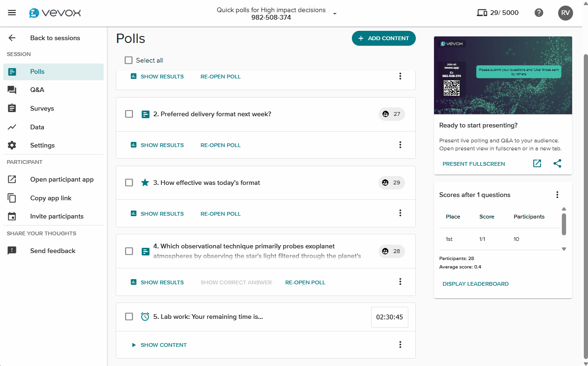
Task: Click the share session icon
Action: click(x=557, y=163)
